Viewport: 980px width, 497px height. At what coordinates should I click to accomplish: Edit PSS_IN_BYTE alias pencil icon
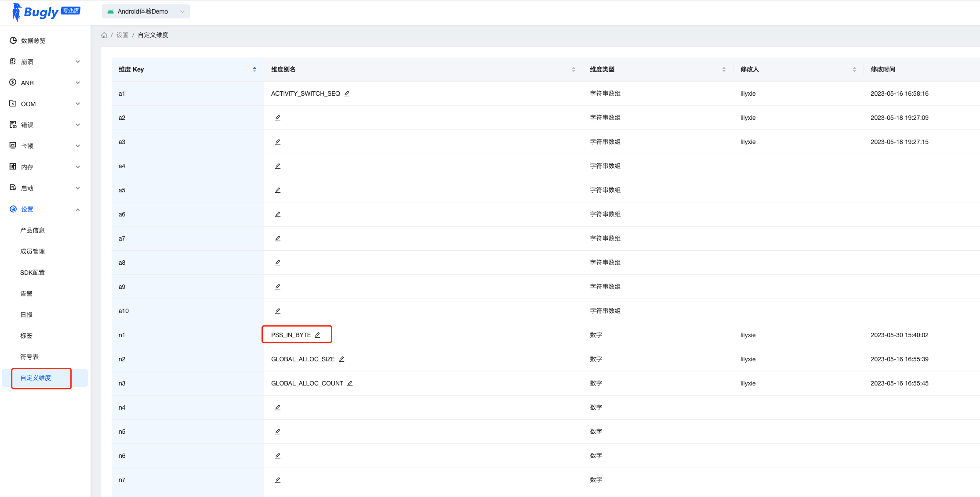tap(317, 335)
